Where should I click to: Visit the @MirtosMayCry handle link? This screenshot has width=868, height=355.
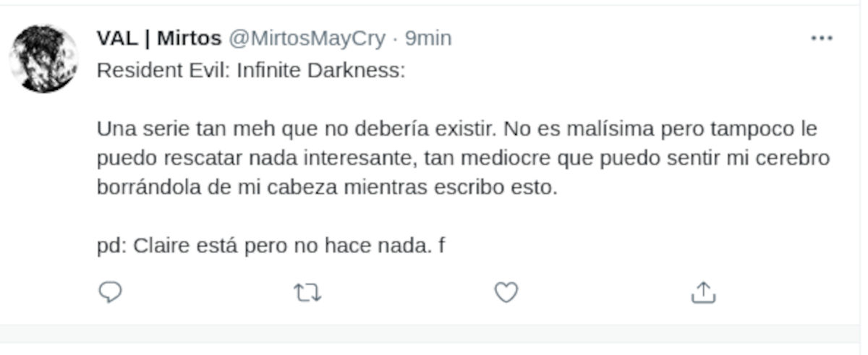(307, 38)
